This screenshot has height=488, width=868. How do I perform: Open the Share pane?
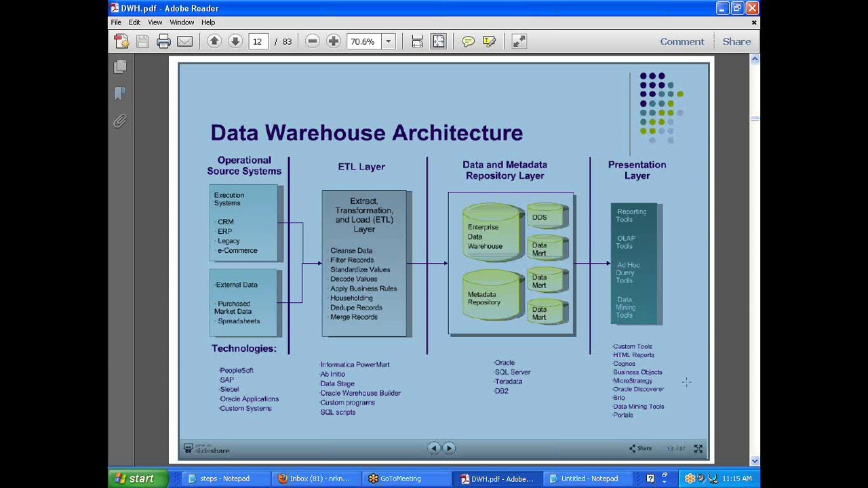[x=736, y=41]
